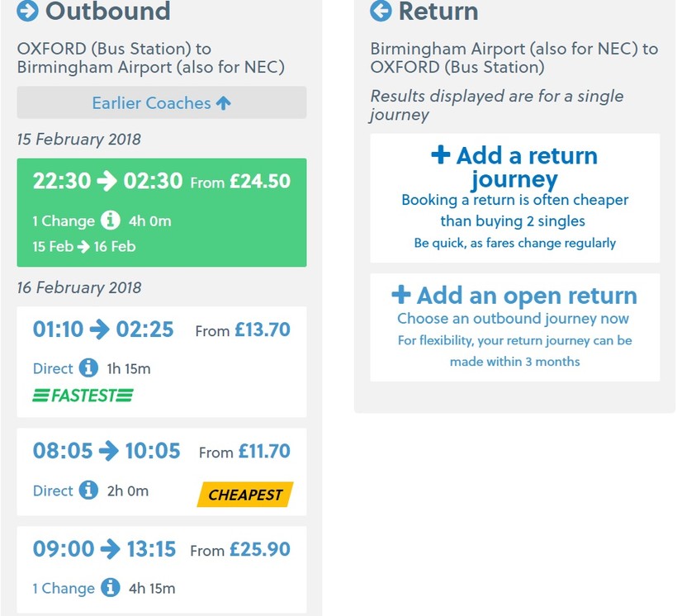Viewport: 677px width, 616px height.
Task: Click the 1 Change link on 09:00 coach
Action: point(64,589)
